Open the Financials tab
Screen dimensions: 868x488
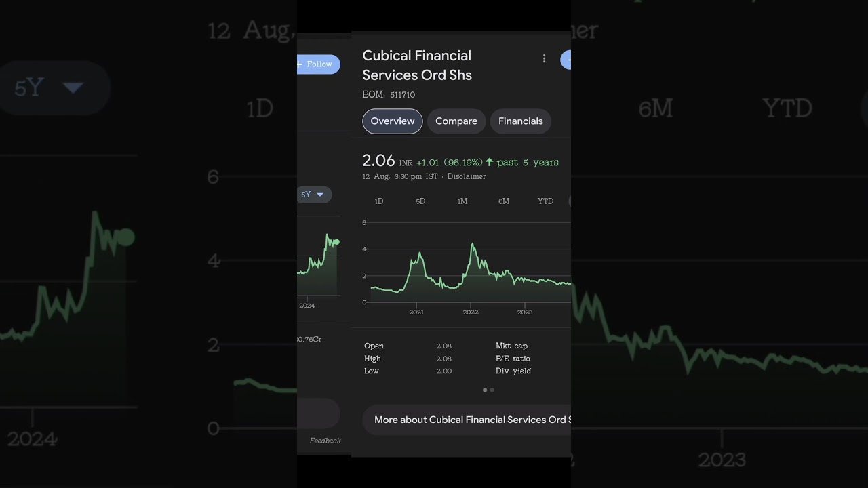click(x=521, y=121)
